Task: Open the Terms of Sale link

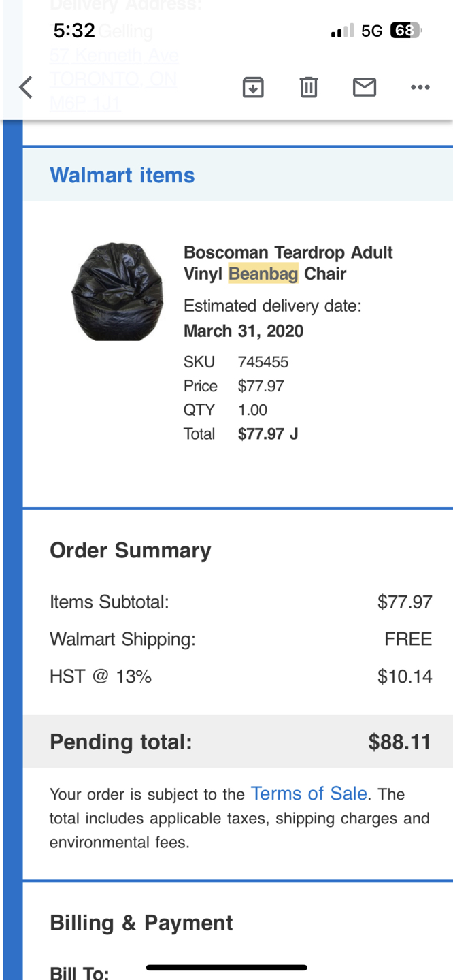Action: point(309,794)
